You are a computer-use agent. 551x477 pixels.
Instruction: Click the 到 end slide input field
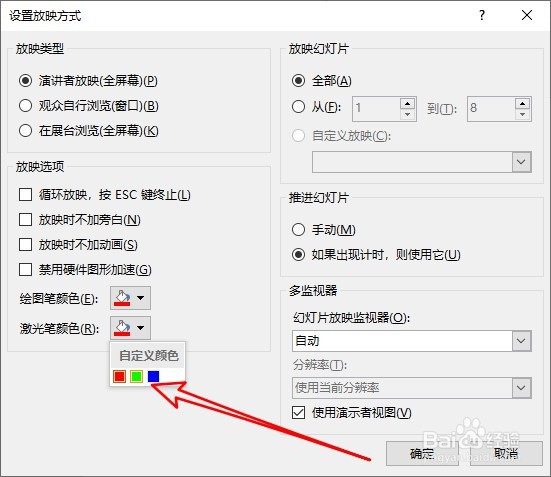click(491, 109)
